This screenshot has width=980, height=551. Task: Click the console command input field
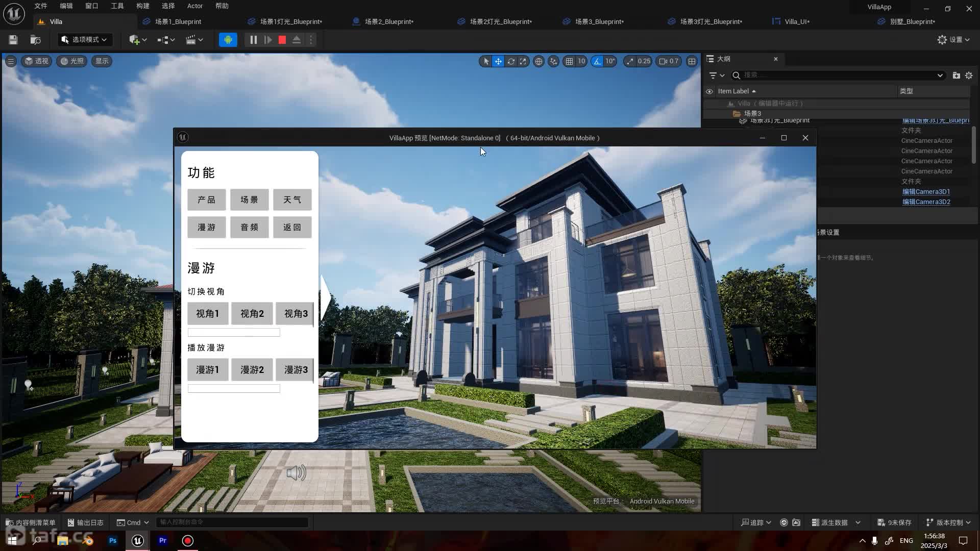[232, 522]
